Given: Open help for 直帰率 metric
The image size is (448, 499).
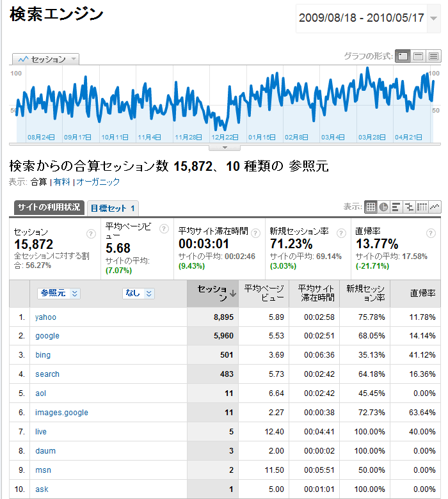Looking at the screenshot, I should click(431, 234).
